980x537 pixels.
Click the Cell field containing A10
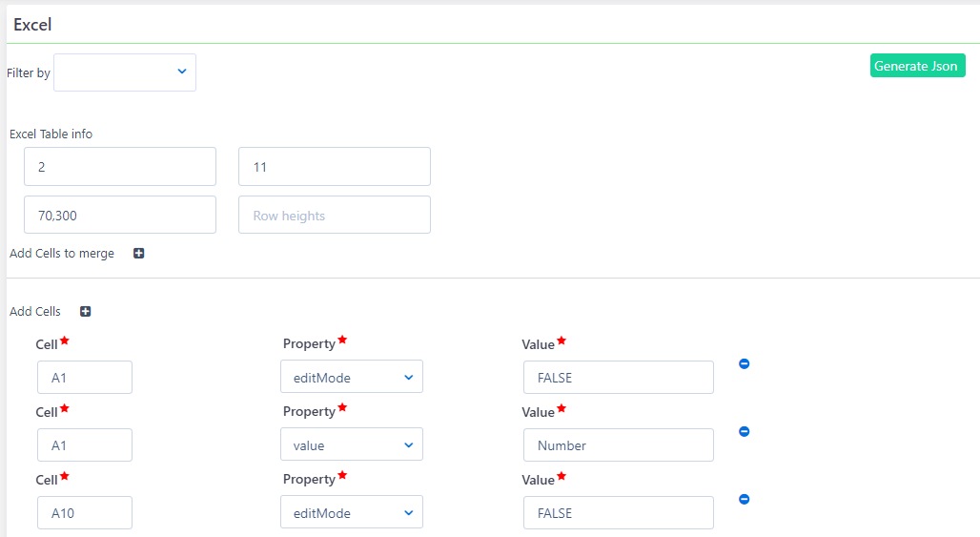(x=85, y=512)
